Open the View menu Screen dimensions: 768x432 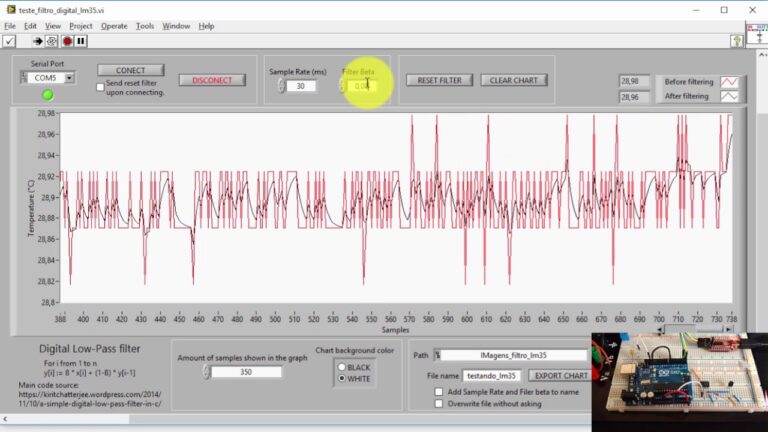point(53,26)
